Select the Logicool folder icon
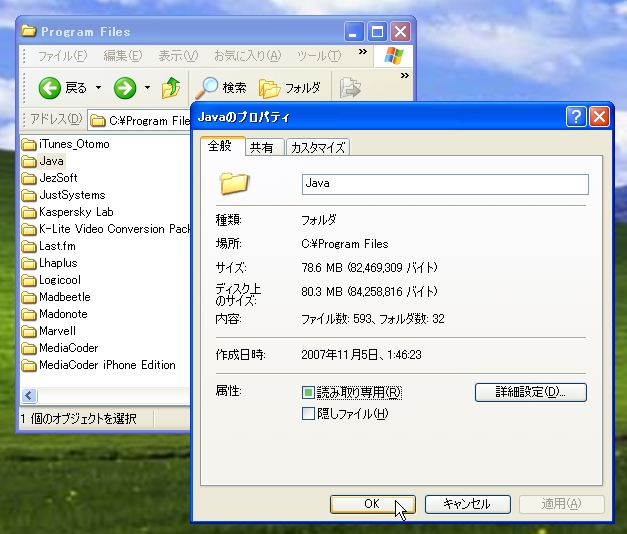This screenshot has height=534, width=627. 29,280
